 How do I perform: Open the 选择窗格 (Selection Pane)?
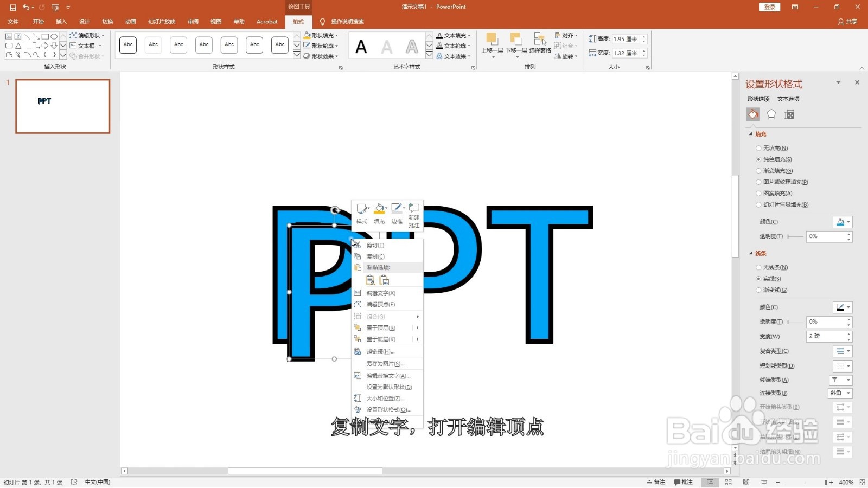tap(540, 41)
